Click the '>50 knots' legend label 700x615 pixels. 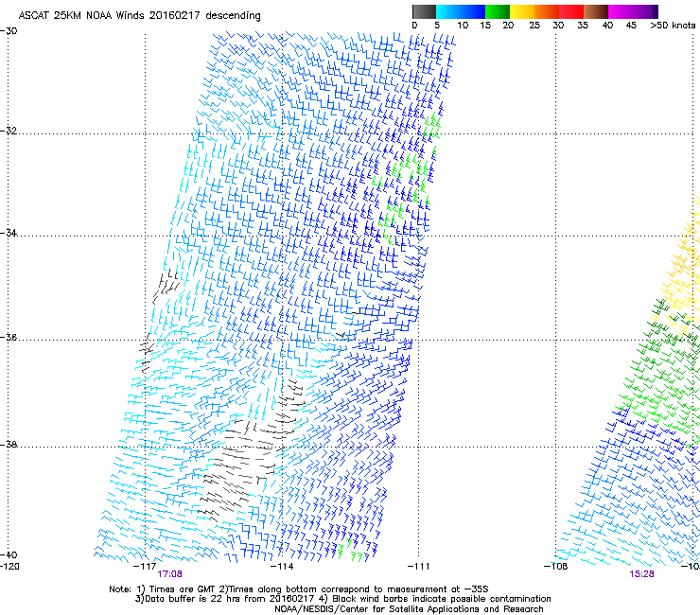[673, 26]
